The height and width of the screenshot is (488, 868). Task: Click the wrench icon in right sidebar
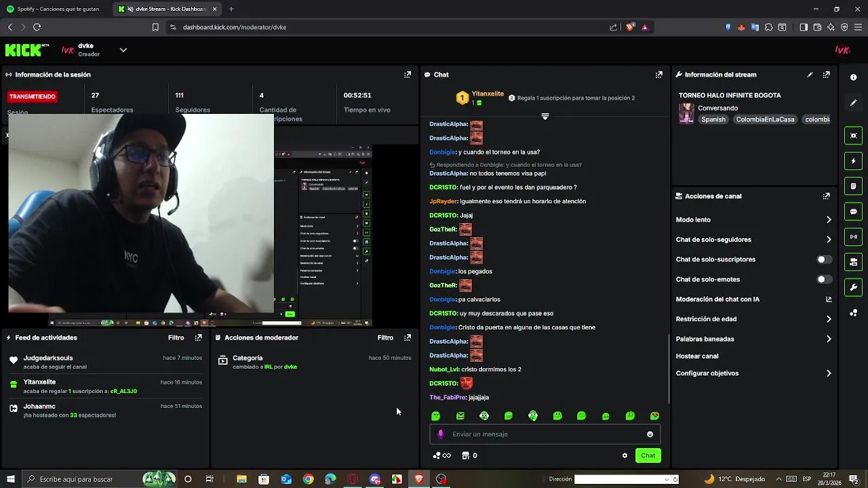tap(853, 287)
